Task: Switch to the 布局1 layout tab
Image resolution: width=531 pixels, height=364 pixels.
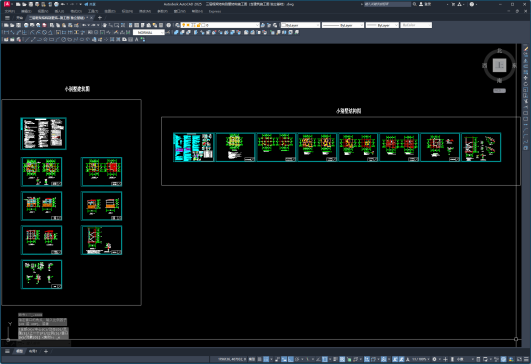Action: 33,351
